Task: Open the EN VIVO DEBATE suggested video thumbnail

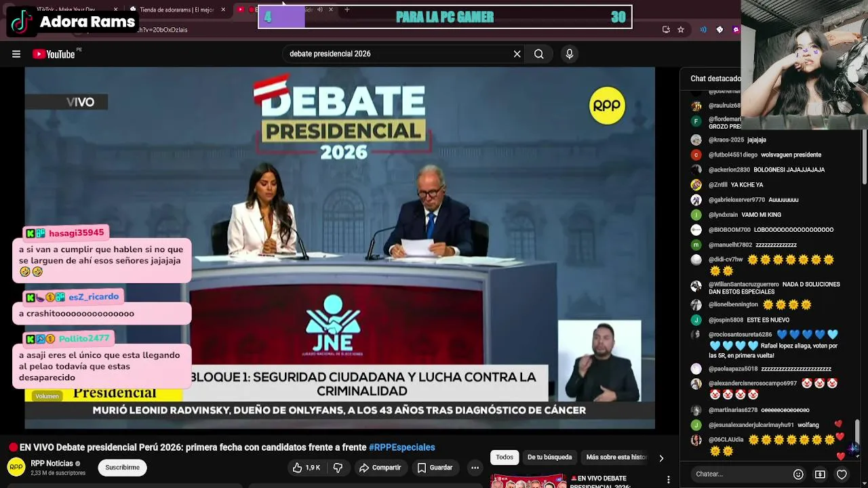Action: tap(528, 481)
